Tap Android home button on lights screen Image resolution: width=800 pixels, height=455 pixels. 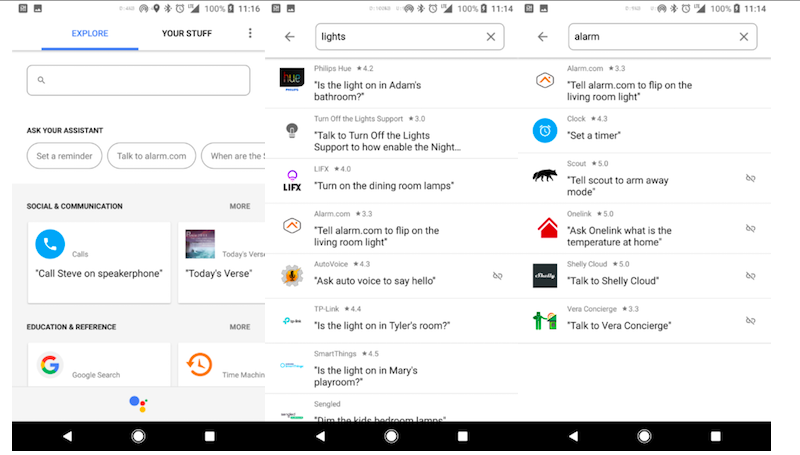[391, 436]
